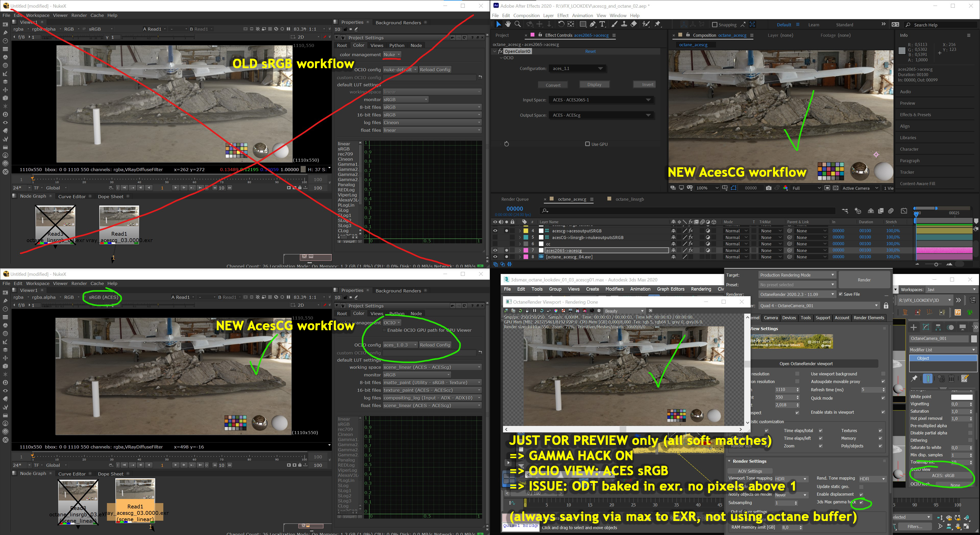Toggle transparency grid in After Effects viewer
This screenshot has width=980, height=535.
pos(836,188)
